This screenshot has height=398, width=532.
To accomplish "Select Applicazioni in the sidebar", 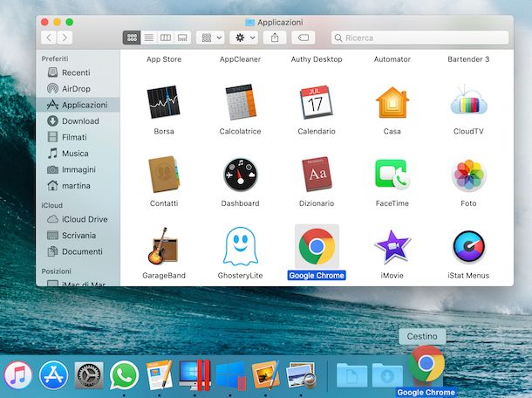I will pos(78,105).
